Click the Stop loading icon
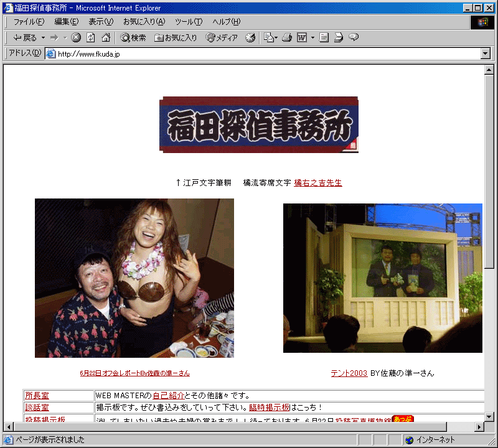The height and width of the screenshot is (448, 498). pyautogui.click(x=75, y=38)
